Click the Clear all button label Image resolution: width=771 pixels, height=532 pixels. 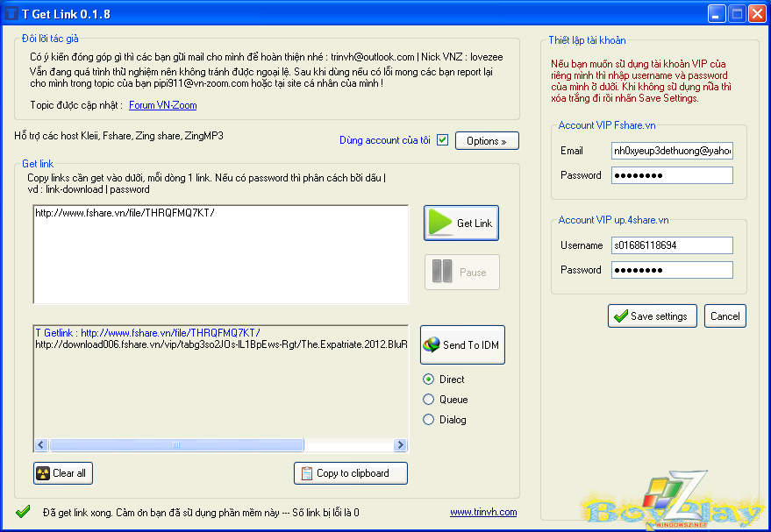click(68, 473)
